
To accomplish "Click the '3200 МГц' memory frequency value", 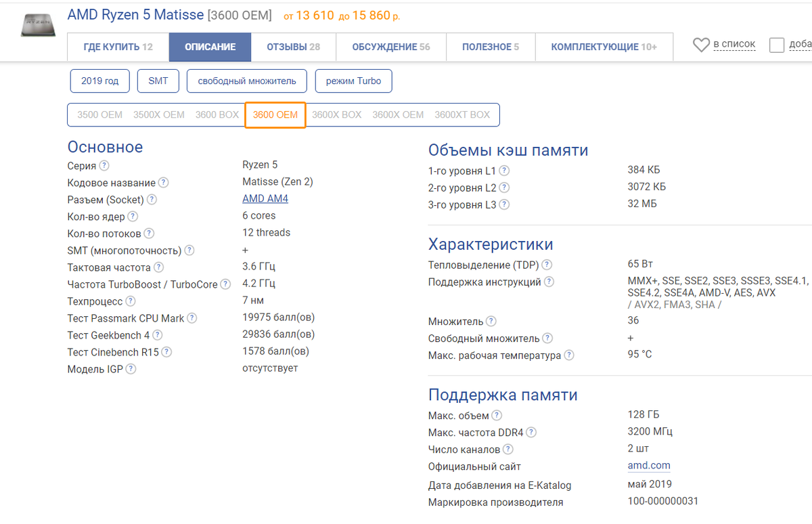I will pyautogui.click(x=650, y=432).
